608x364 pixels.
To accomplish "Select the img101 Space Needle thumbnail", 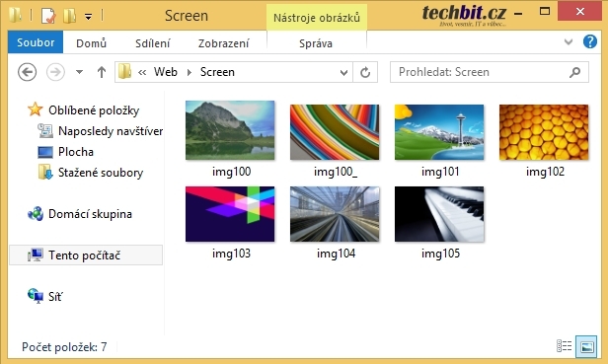I will pyautogui.click(x=439, y=132).
